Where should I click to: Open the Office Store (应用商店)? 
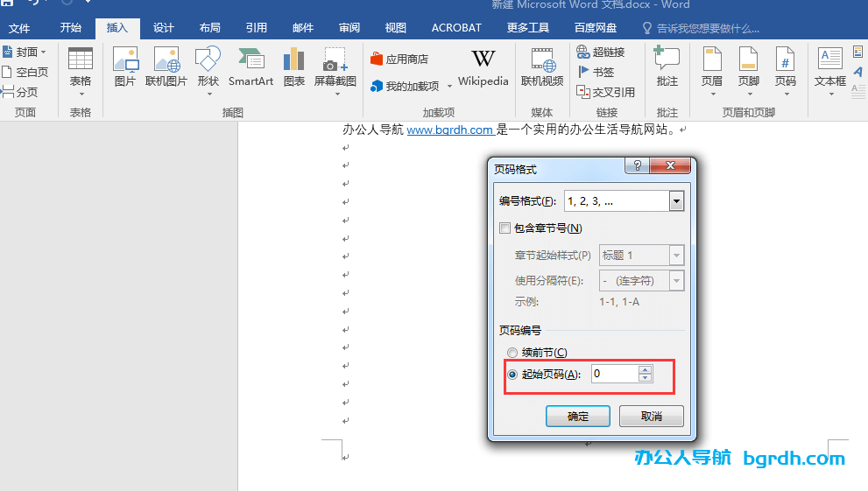click(399, 59)
